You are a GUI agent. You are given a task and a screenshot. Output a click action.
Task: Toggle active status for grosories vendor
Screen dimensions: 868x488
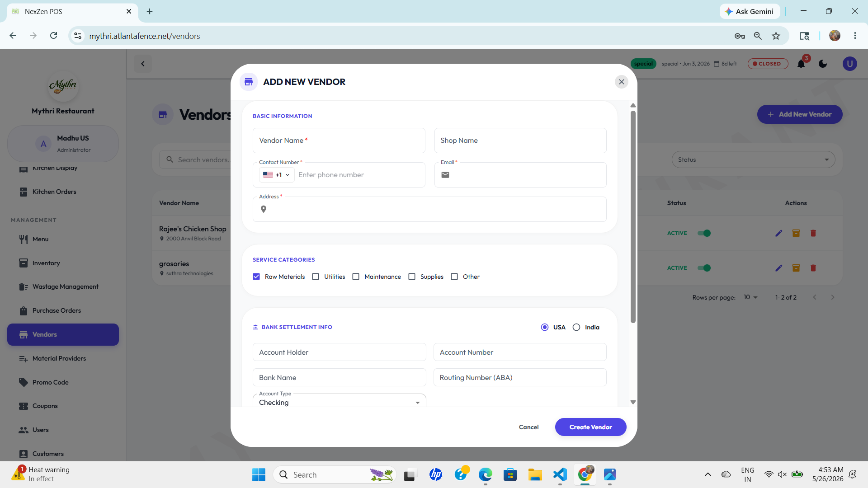click(x=704, y=268)
